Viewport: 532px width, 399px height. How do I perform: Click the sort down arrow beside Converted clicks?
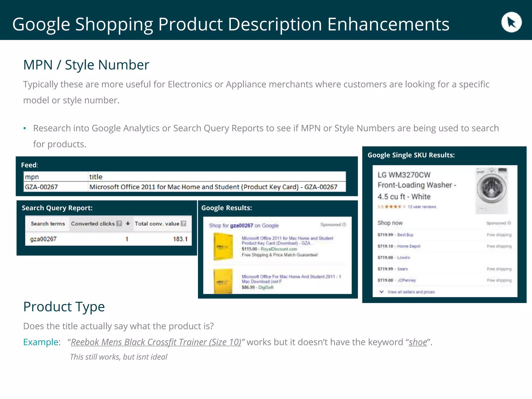(x=128, y=223)
